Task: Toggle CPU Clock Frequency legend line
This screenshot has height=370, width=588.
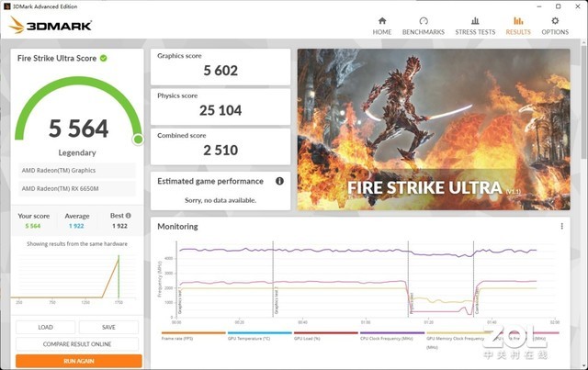Action: coord(392,335)
